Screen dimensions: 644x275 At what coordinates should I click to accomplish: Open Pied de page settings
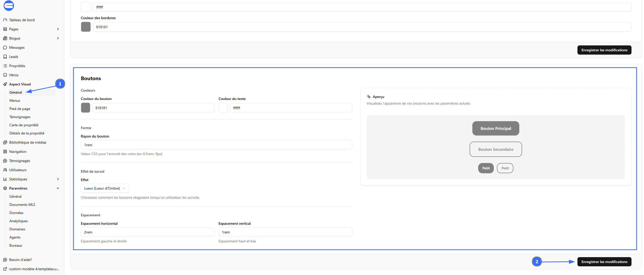[20, 109]
